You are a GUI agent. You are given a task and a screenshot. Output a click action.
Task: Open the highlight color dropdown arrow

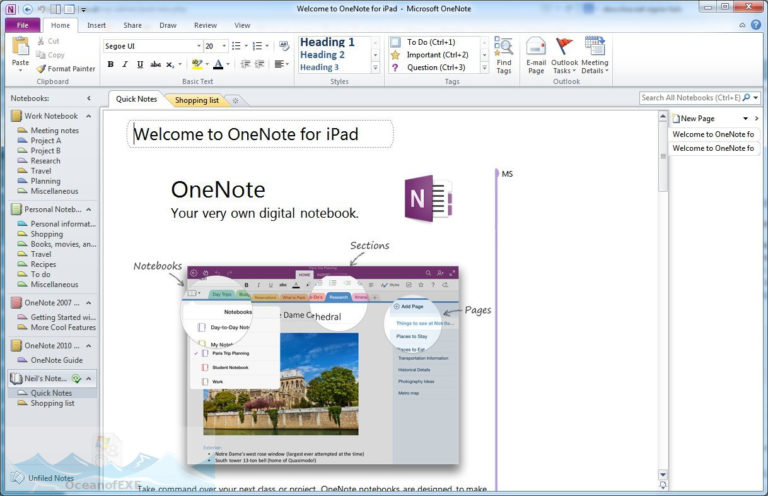(x=207, y=64)
